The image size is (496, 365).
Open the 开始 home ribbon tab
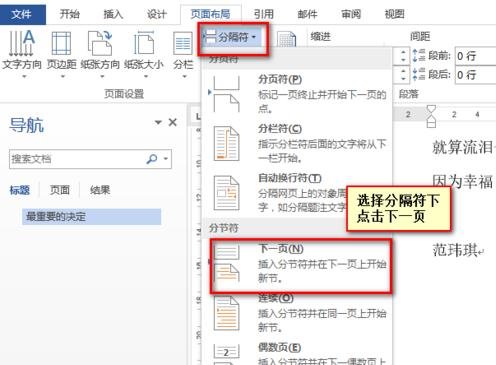70,14
